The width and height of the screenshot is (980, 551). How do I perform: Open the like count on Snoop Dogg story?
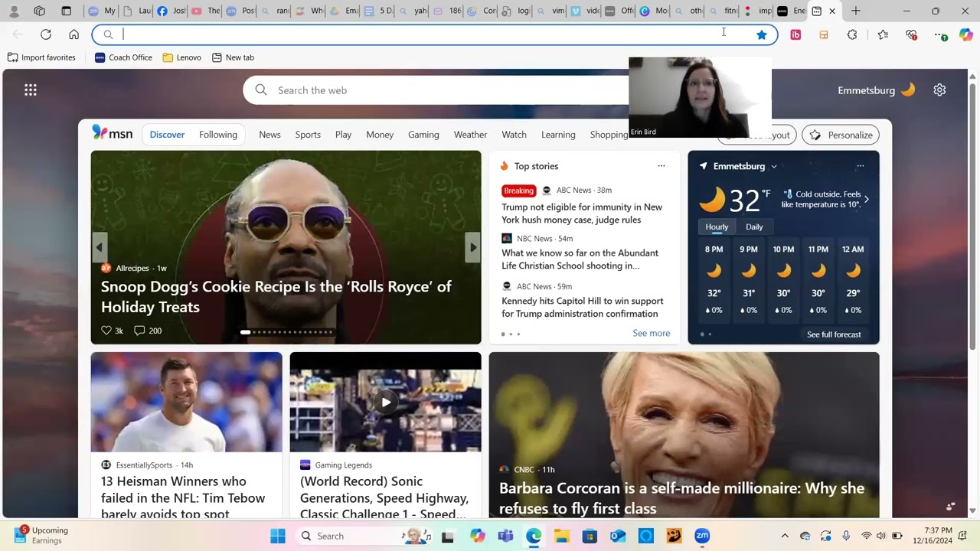pos(112,331)
